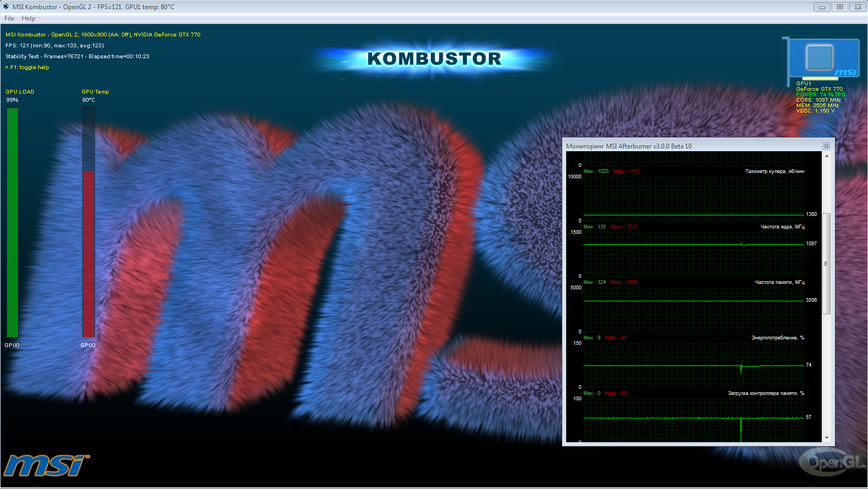
Task: Click the red GPU Temp bar
Action: (89, 253)
